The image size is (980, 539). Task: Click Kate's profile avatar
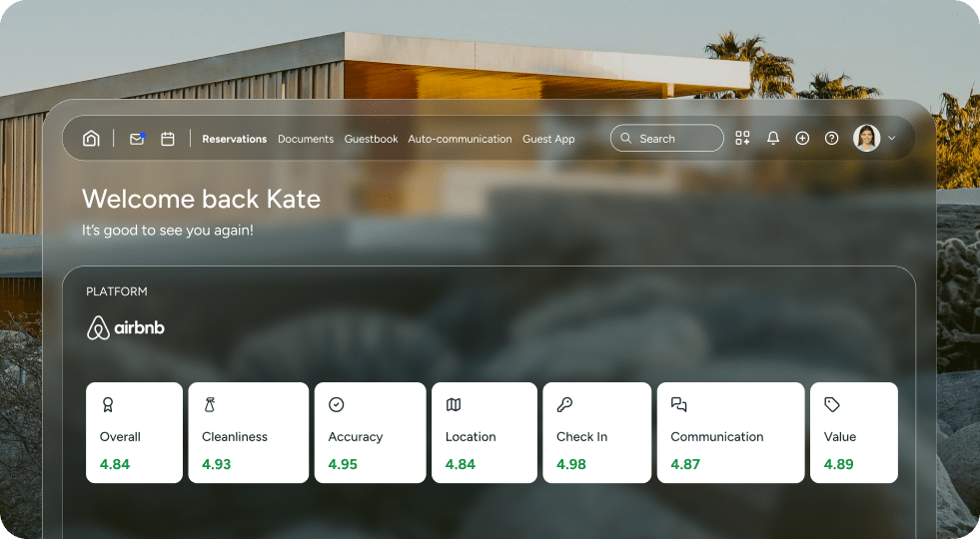click(x=866, y=139)
